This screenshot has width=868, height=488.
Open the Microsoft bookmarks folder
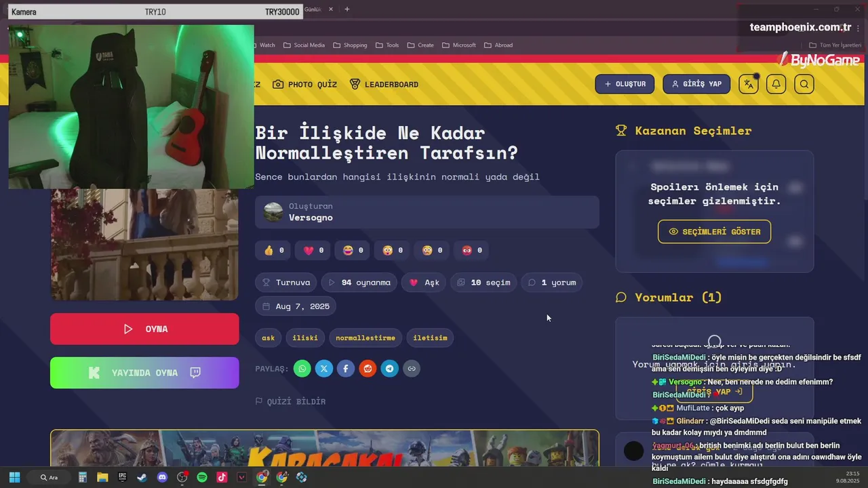(x=459, y=45)
